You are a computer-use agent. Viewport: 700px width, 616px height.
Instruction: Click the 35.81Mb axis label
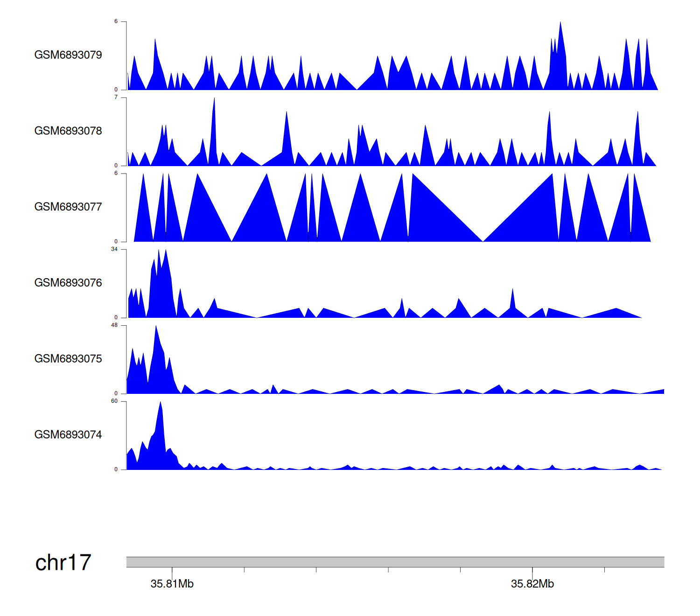[172, 584]
